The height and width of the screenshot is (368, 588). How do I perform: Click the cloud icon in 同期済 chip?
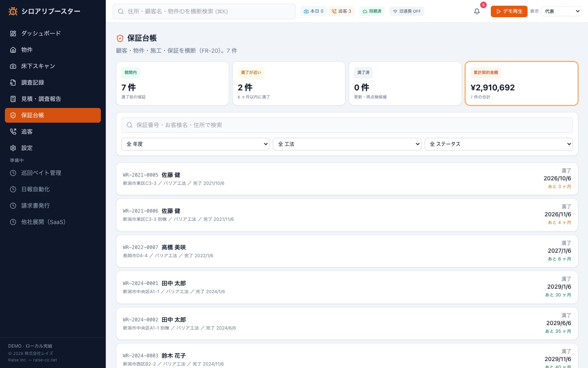click(365, 11)
